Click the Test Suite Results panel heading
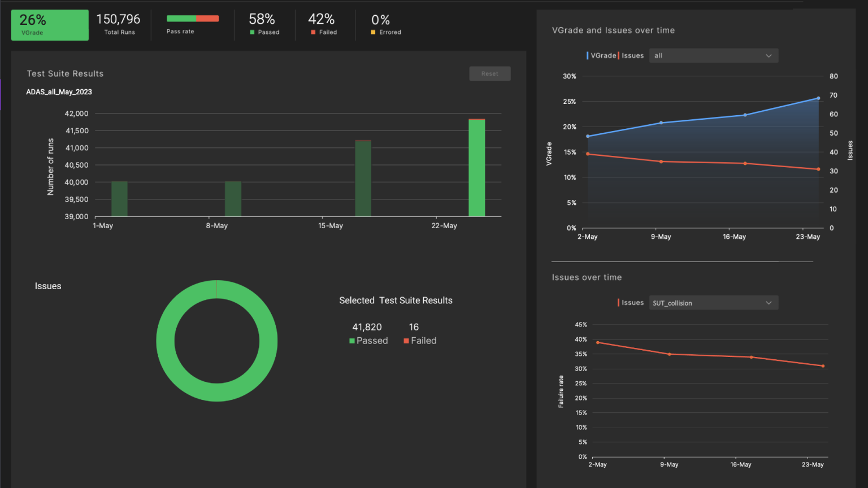Screen dimensions: 868x488 click(x=65, y=73)
